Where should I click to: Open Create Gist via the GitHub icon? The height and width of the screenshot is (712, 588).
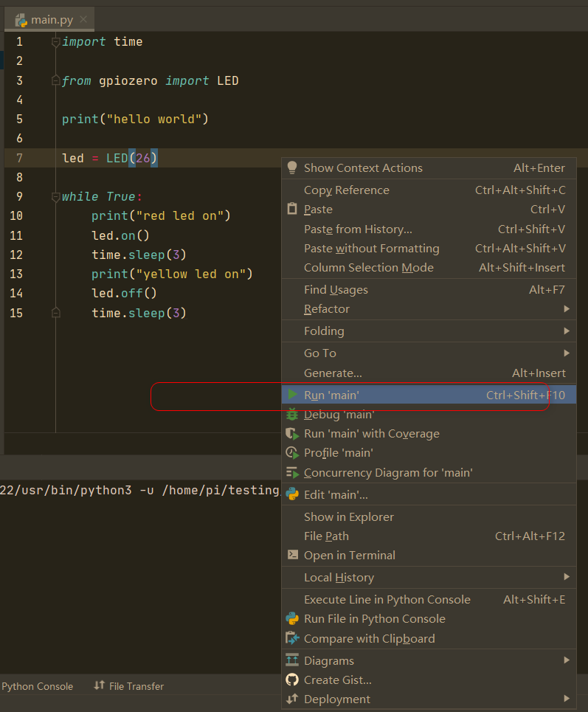click(293, 680)
